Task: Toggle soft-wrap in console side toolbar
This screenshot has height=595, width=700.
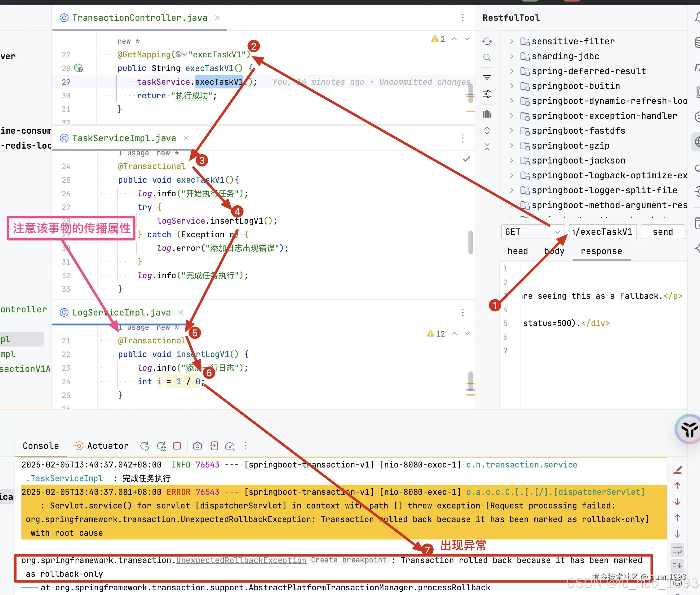Action: coord(677,550)
